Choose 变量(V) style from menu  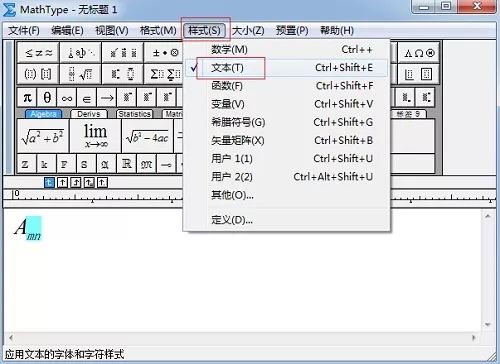(287, 104)
